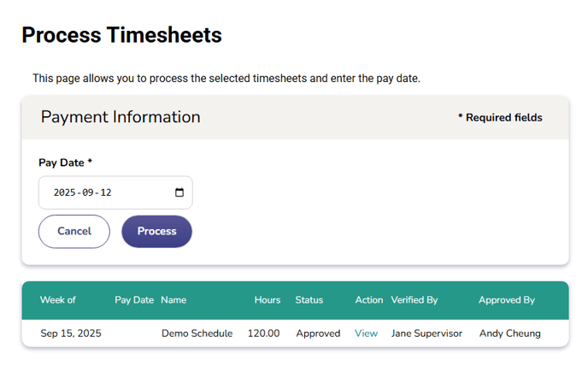
Task: Click the Approved By column header
Action: (x=507, y=300)
